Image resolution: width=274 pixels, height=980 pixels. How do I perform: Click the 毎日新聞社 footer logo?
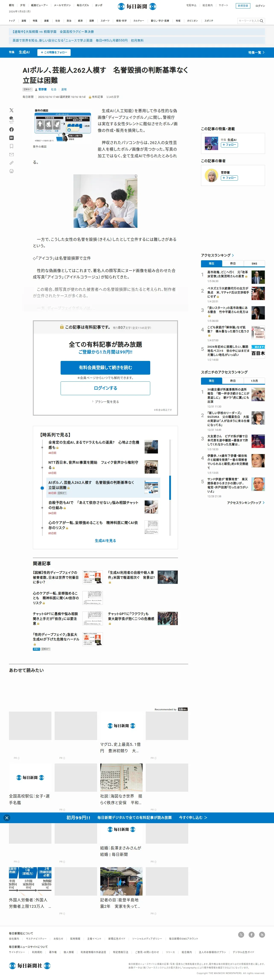pos(30,966)
